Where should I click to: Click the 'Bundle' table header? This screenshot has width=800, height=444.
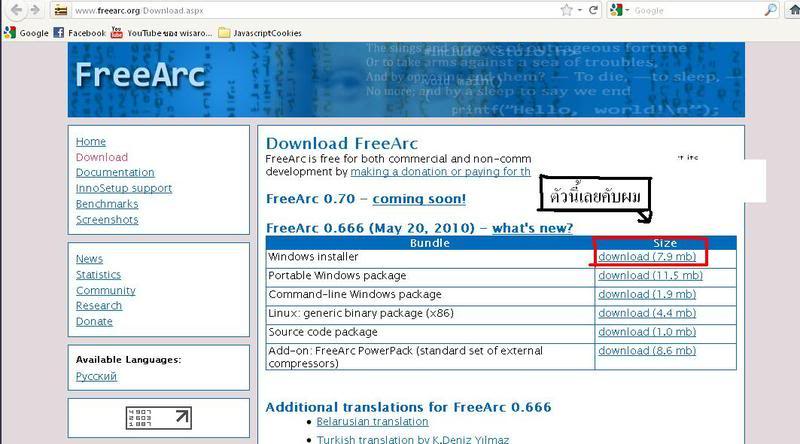click(430, 243)
